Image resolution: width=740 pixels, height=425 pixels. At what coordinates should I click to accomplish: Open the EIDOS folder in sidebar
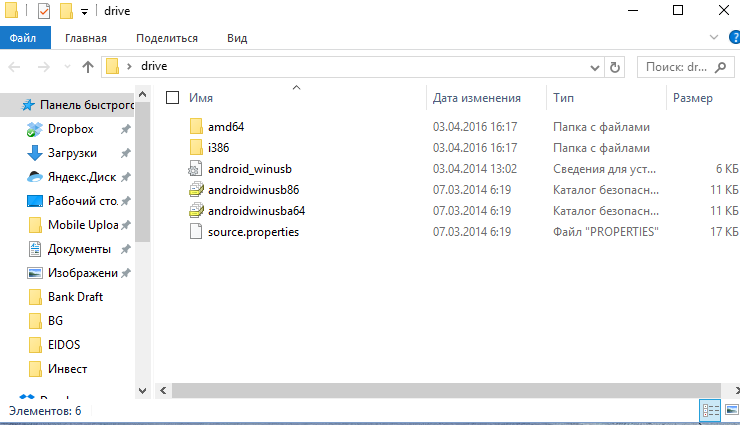click(x=64, y=345)
